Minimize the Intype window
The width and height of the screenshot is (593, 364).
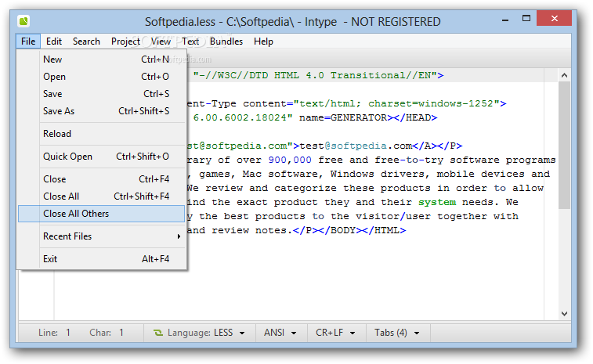coord(505,20)
